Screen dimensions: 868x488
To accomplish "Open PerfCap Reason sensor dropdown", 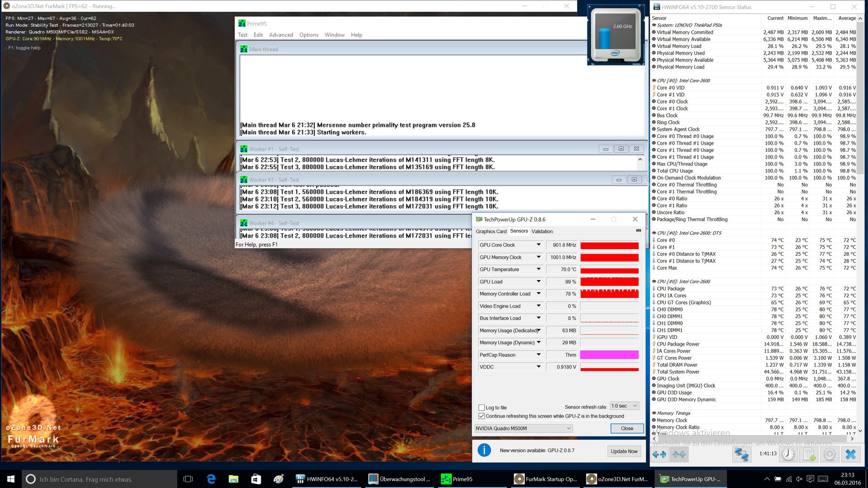I will click(x=538, y=355).
